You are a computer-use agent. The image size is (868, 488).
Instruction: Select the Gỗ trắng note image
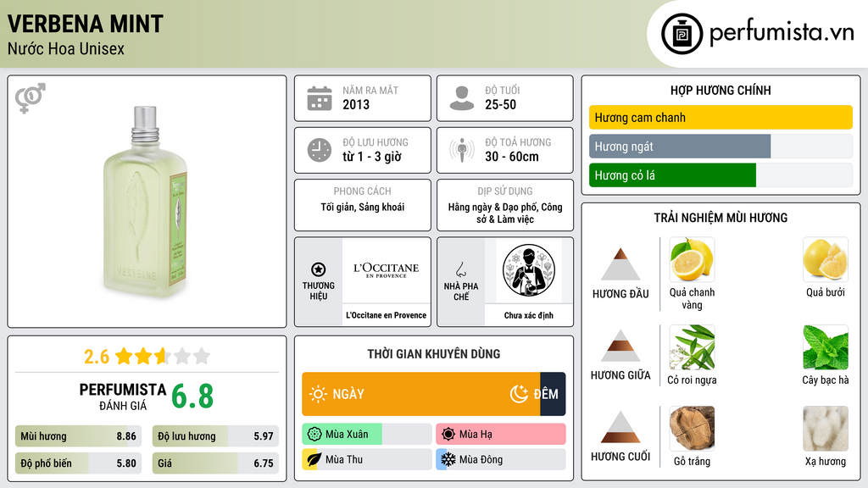pyautogui.click(x=692, y=428)
